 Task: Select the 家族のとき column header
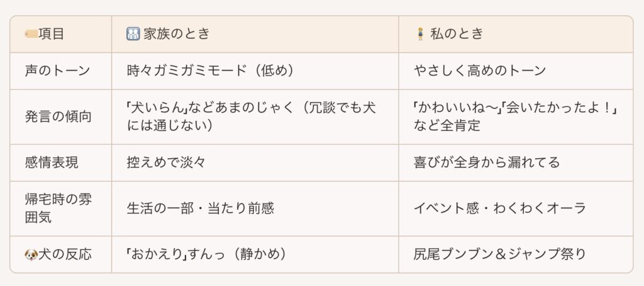tap(255, 34)
